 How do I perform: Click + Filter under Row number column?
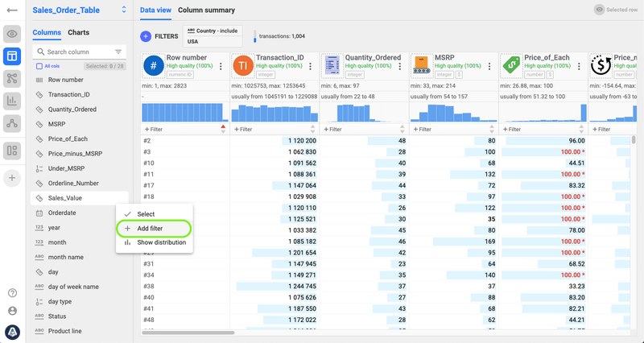[x=154, y=129]
